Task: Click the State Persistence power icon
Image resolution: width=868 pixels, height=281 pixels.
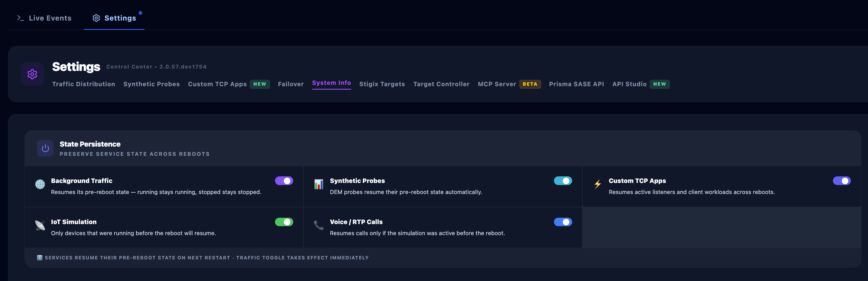Action: (45, 148)
